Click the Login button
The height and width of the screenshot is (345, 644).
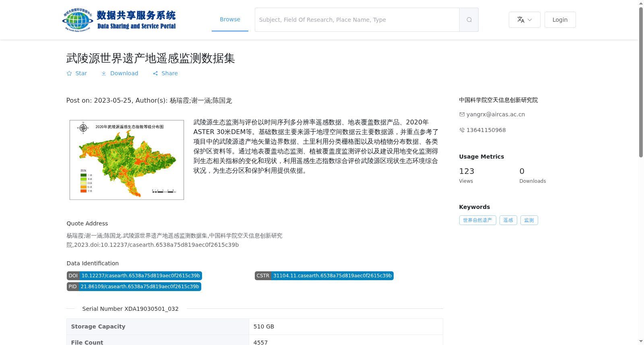coord(560,20)
